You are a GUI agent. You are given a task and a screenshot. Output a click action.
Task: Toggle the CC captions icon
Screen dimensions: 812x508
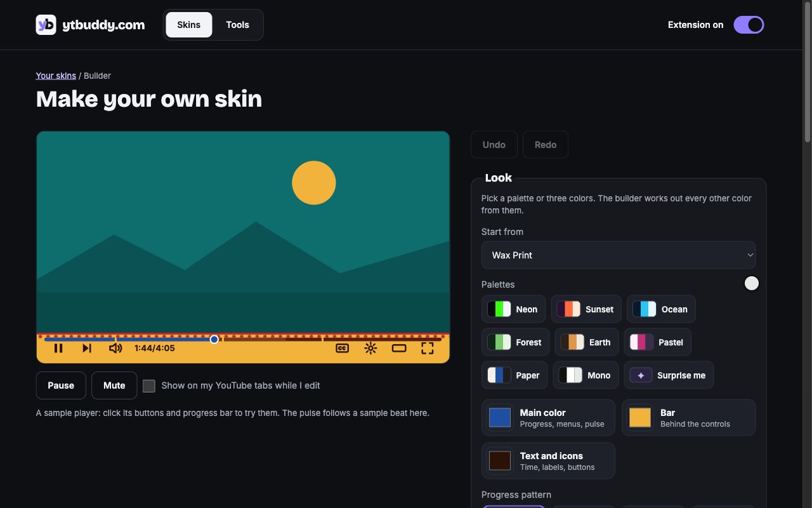pyautogui.click(x=342, y=348)
